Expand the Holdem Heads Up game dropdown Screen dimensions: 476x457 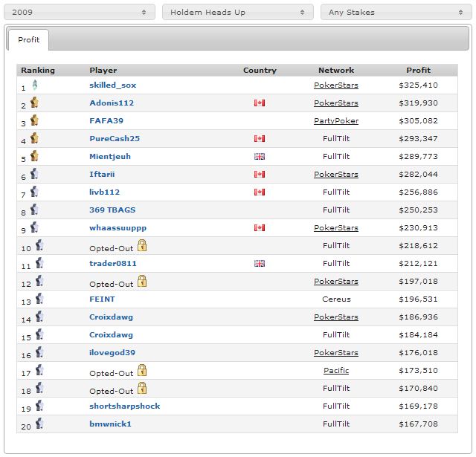pos(238,13)
